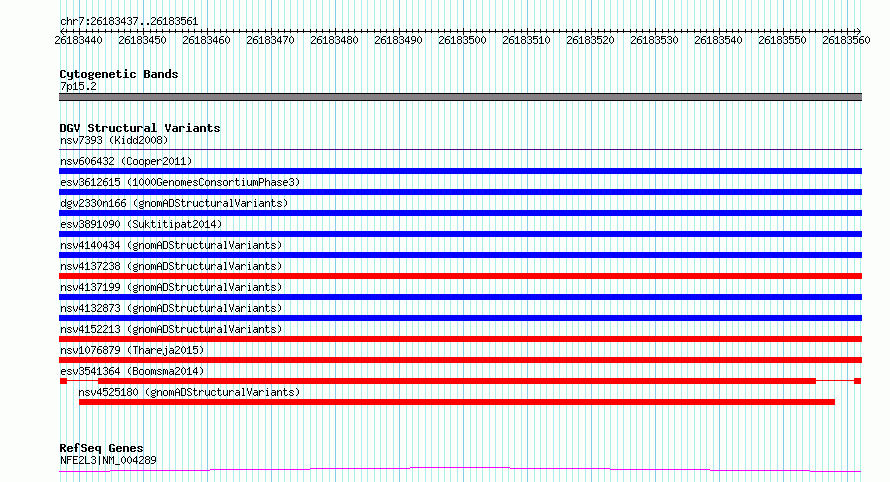Open nsv4137199 gnomAD variant label
Screen dimensions: 890x482
171,287
